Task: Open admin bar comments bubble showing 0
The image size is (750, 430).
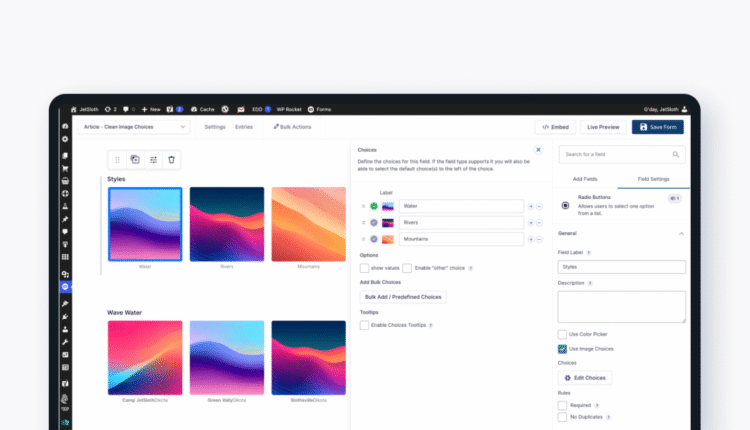Action: [x=129, y=110]
